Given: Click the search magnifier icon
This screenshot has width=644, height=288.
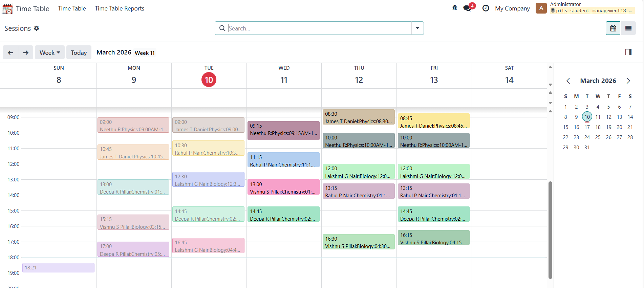Looking at the screenshot, I should (222, 28).
